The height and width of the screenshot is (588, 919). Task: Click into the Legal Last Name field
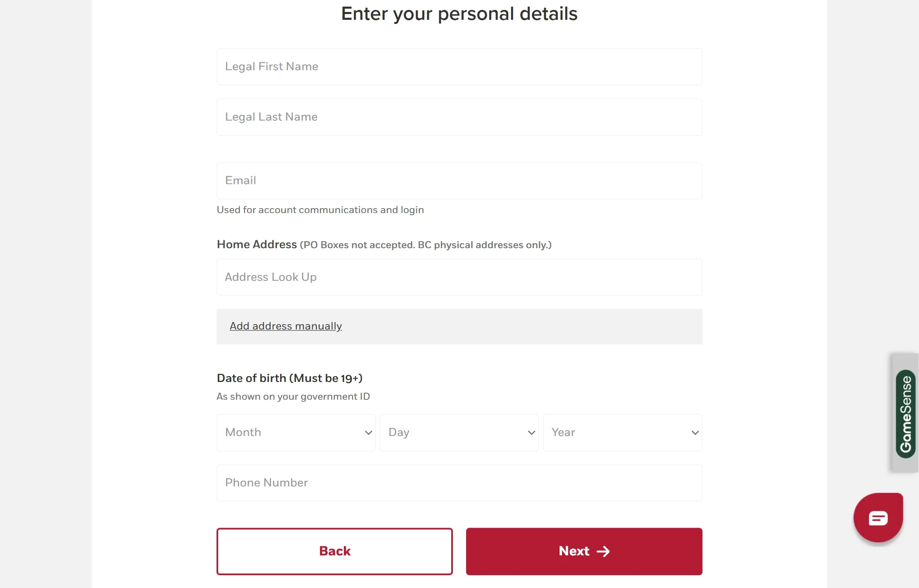459,117
